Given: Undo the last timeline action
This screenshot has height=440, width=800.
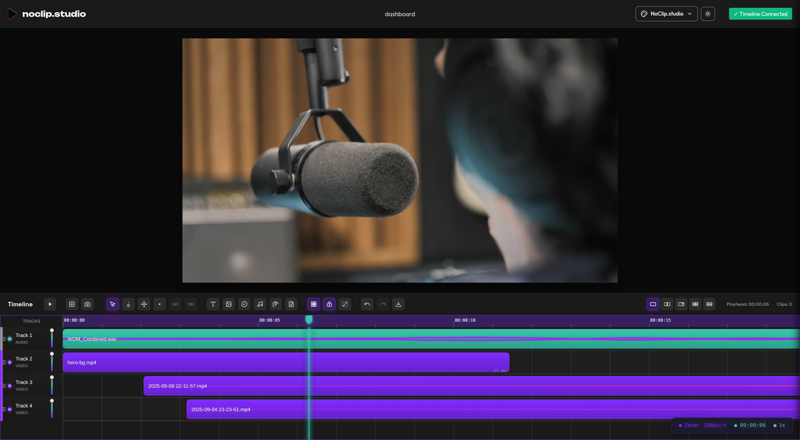Looking at the screenshot, I should (x=367, y=304).
